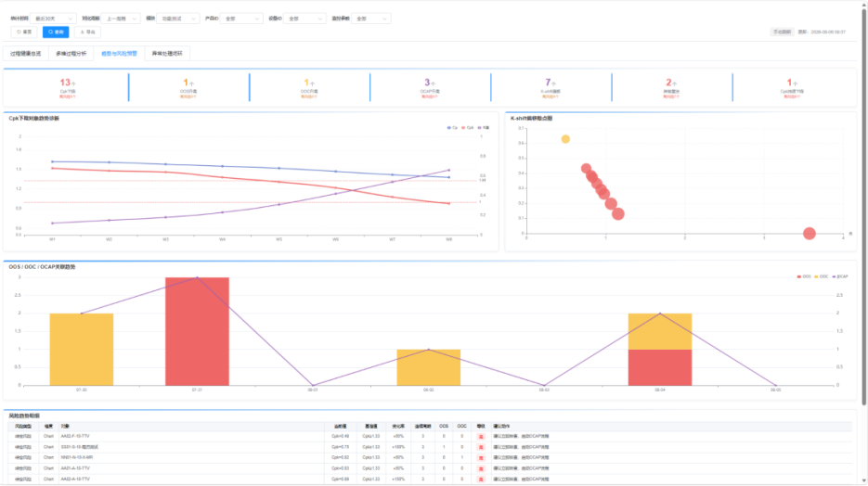Image resolution: width=868 pixels, height=486 pixels.
Task: Open the 产品ID dropdown
Action: (240, 19)
